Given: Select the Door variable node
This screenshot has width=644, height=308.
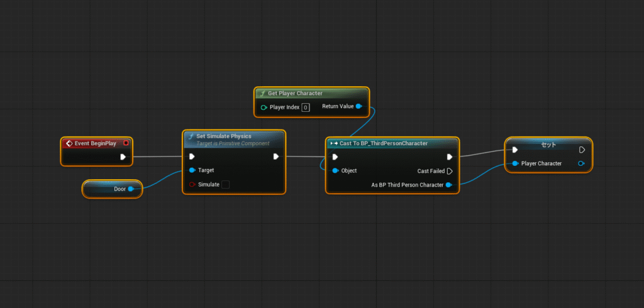Looking at the screenshot, I should tap(112, 189).
